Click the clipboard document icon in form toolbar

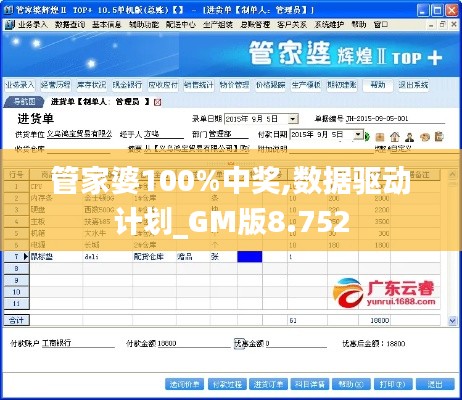point(440,136)
